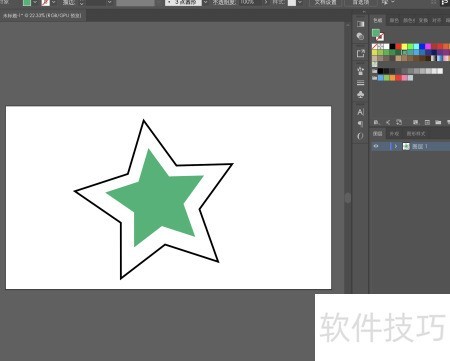Open the Character panel icon

pyautogui.click(x=360, y=112)
